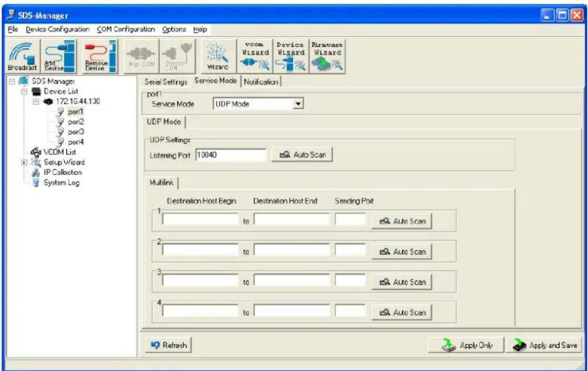
Task: Click the Refresh button
Action: (168, 345)
